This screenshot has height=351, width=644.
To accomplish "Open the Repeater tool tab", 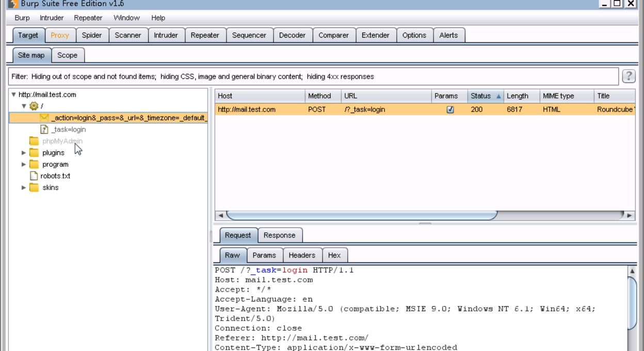I will point(205,35).
